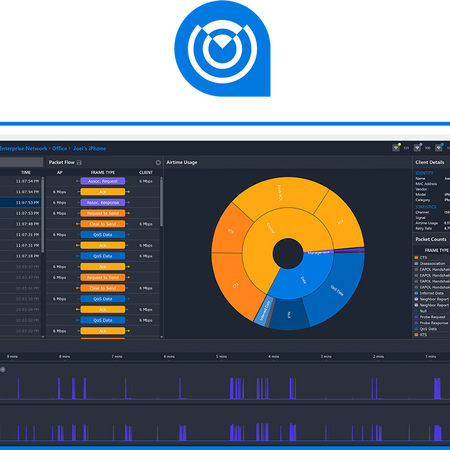Click the ACK outer chart segment
Image resolution: width=450 pixels, height=450 pixels.
click(x=341, y=222)
